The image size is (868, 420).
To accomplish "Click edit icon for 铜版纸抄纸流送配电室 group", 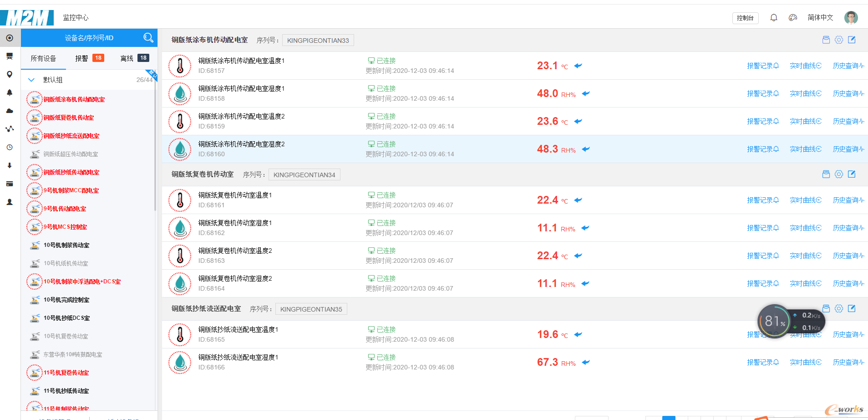I will click(852, 308).
